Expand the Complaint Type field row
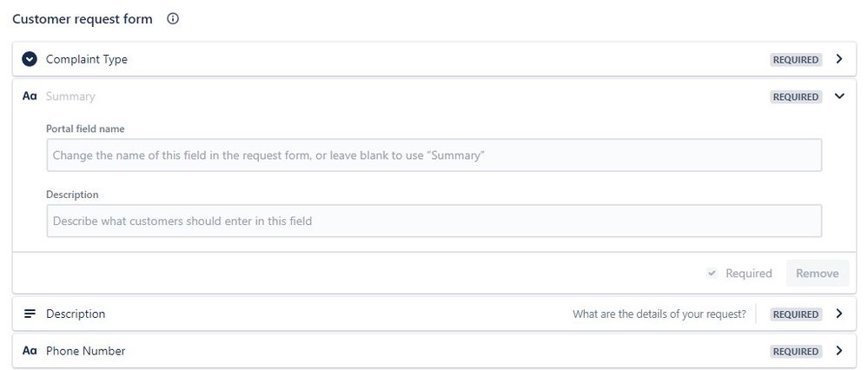Viewport: 868px width, 370px height. click(838, 59)
